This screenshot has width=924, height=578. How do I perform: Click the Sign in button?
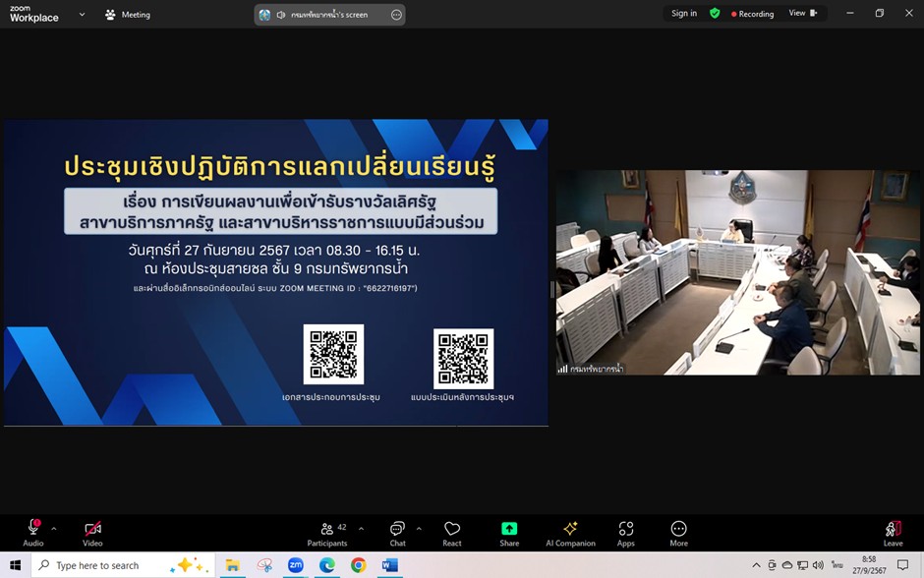click(684, 14)
